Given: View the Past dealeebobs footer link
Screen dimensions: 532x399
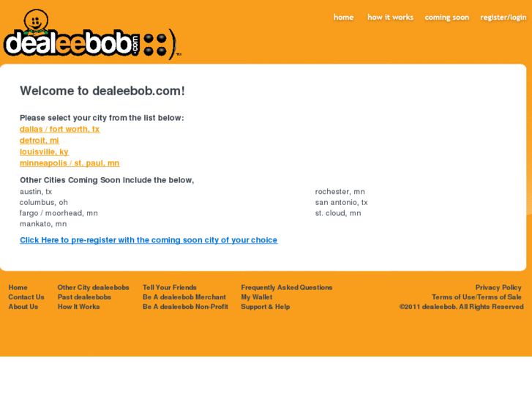Looking at the screenshot, I should (84, 297).
